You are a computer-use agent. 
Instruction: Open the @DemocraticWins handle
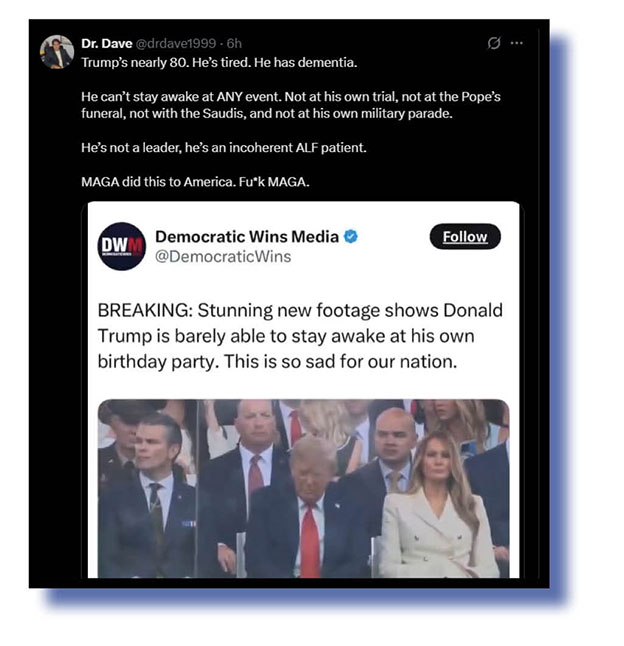(223, 257)
